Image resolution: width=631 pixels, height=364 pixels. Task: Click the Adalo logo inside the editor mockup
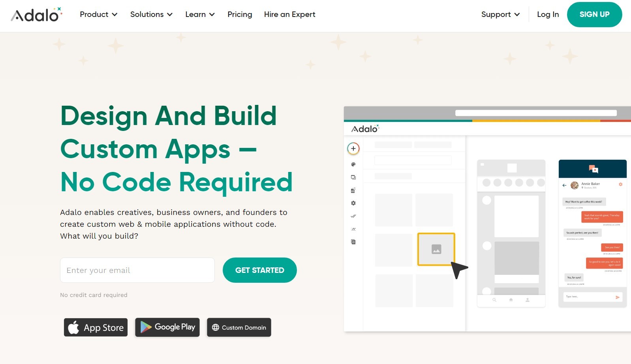pyautogui.click(x=365, y=129)
